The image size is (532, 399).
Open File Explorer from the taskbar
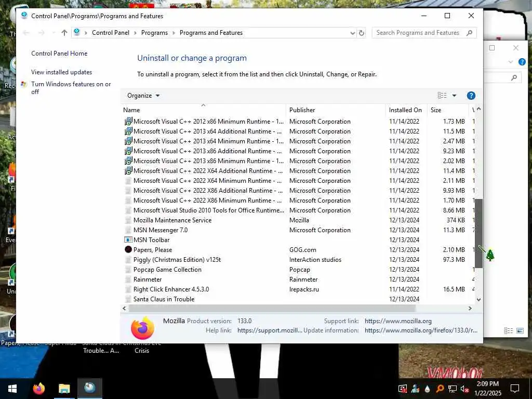coord(64,389)
